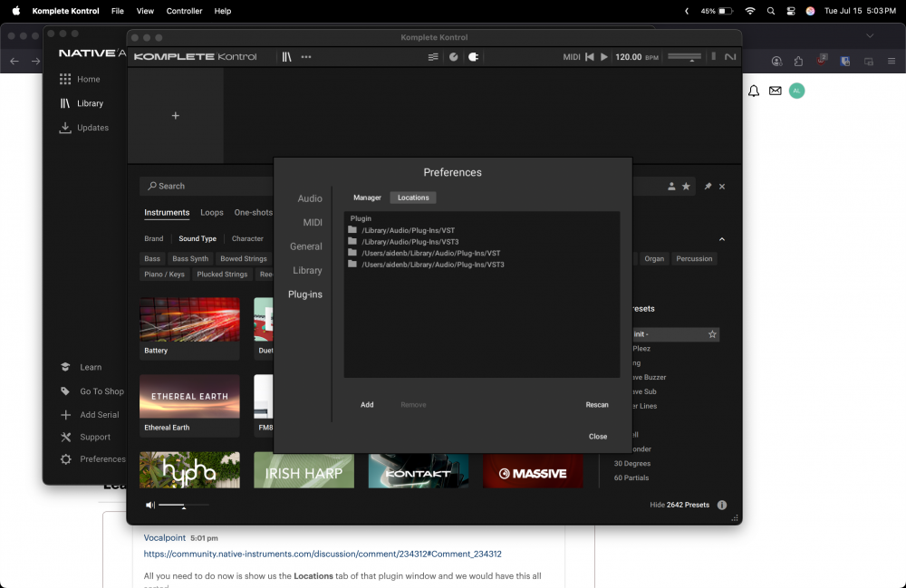Filter by Organ tag
Viewport: 906px width, 588px height.
coord(654,259)
